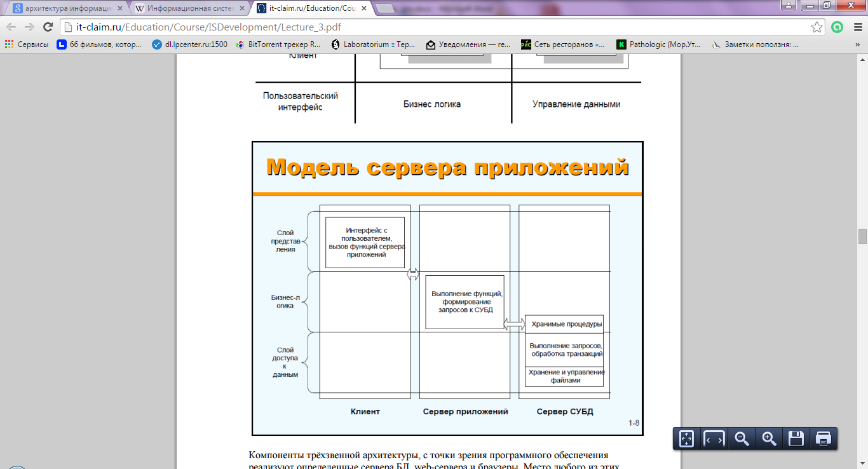
Task: Save the PDF with the floppy disk icon
Action: (796, 438)
